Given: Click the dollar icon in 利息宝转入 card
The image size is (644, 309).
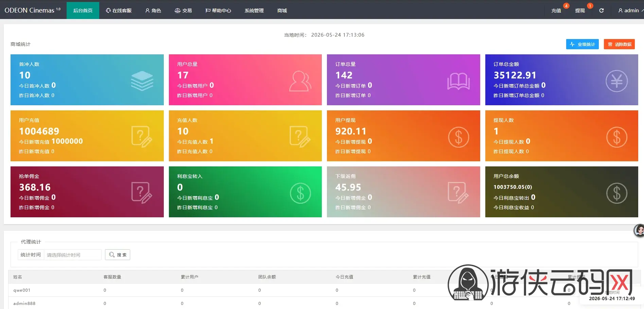Looking at the screenshot, I should (300, 193).
